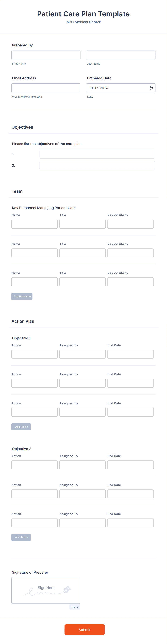
Task: Click the third Responsibility field in Team section
Action: point(130,282)
